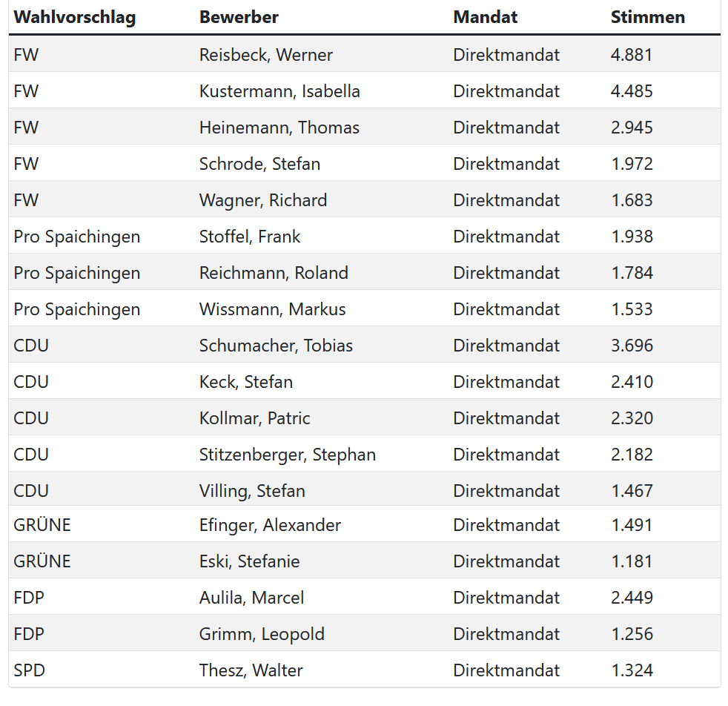Select Aulila, Marcel of FDP
Image resolution: width=728 pixels, height=706 pixels.
click(x=251, y=598)
